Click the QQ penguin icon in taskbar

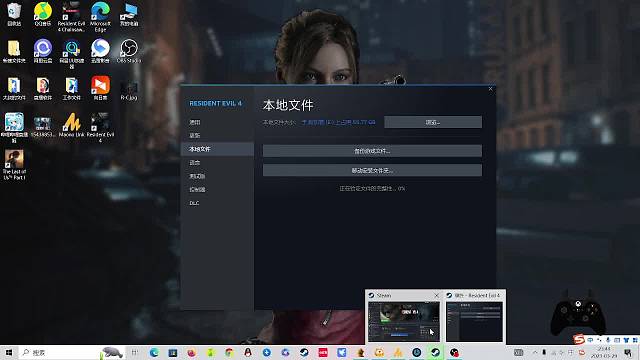point(248,352)
